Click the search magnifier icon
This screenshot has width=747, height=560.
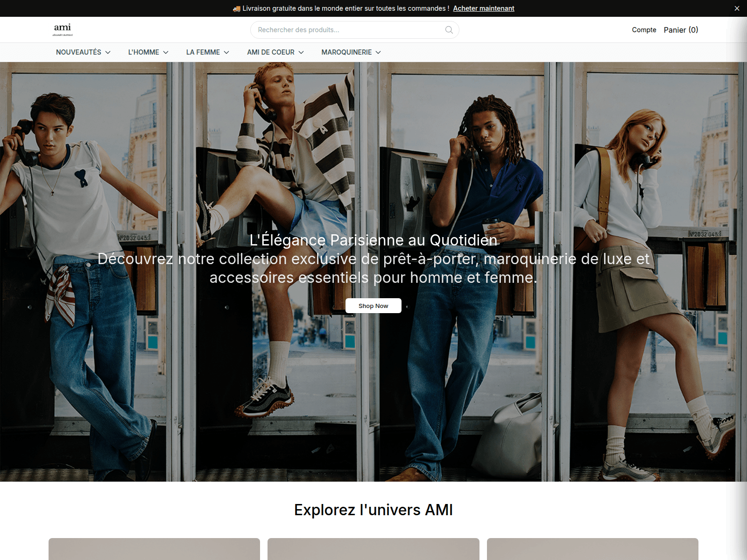449,30
